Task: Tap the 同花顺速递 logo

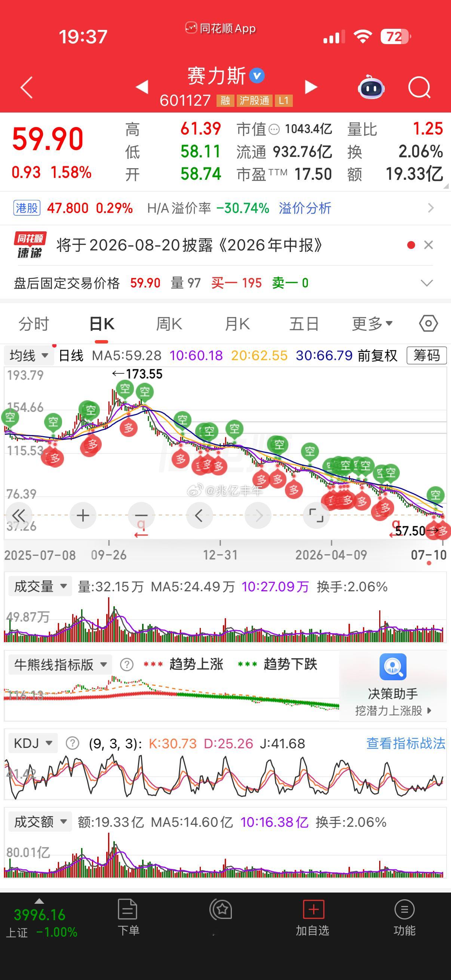Action: (x=30, y=245)
